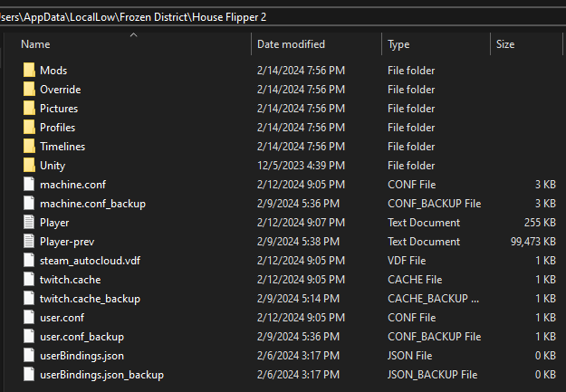Sort files by Name column header
566x392 pixels.
tap(36, 44)
